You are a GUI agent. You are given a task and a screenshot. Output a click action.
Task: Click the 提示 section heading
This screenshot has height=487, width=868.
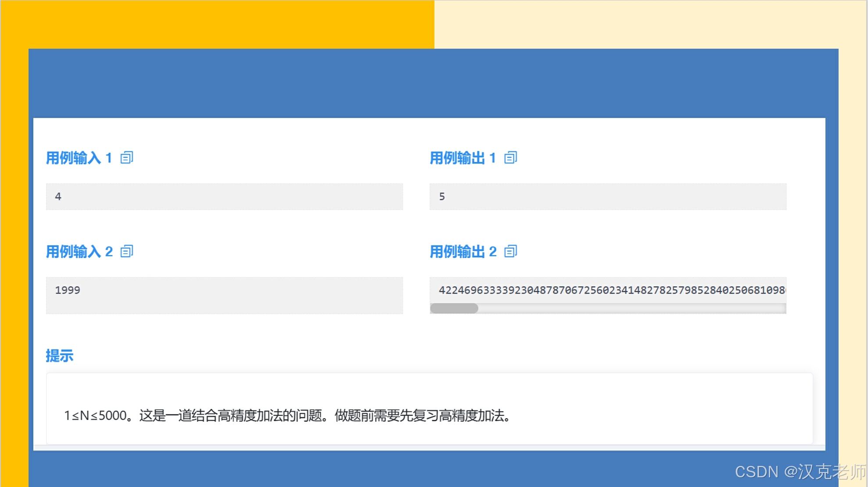click(60, 356)
